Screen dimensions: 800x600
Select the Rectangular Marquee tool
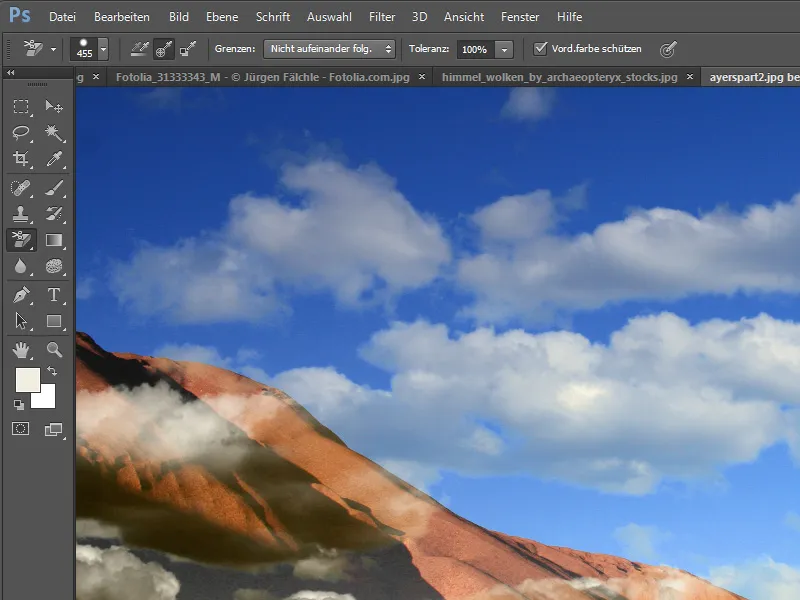pos(21,106)
